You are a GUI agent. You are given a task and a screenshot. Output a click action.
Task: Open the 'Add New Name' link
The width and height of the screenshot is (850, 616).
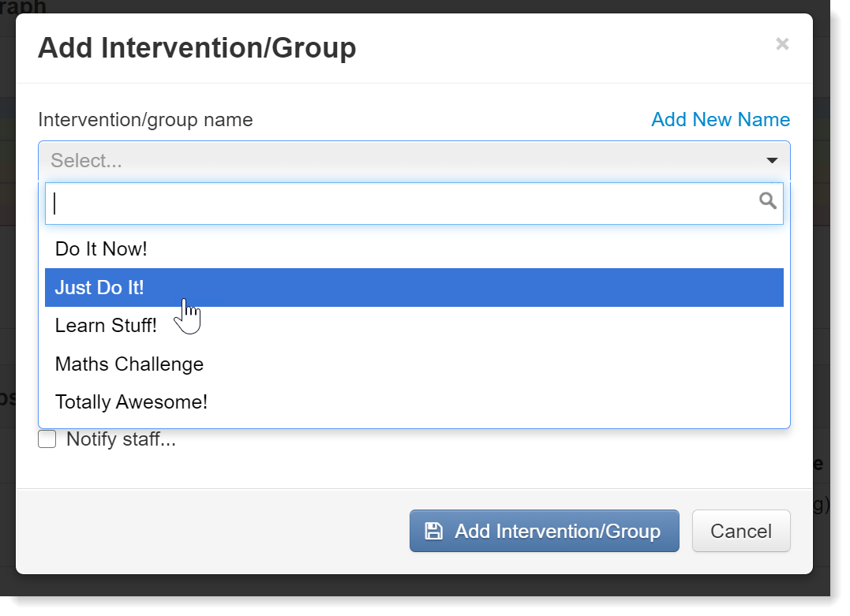tap(721, 120)
